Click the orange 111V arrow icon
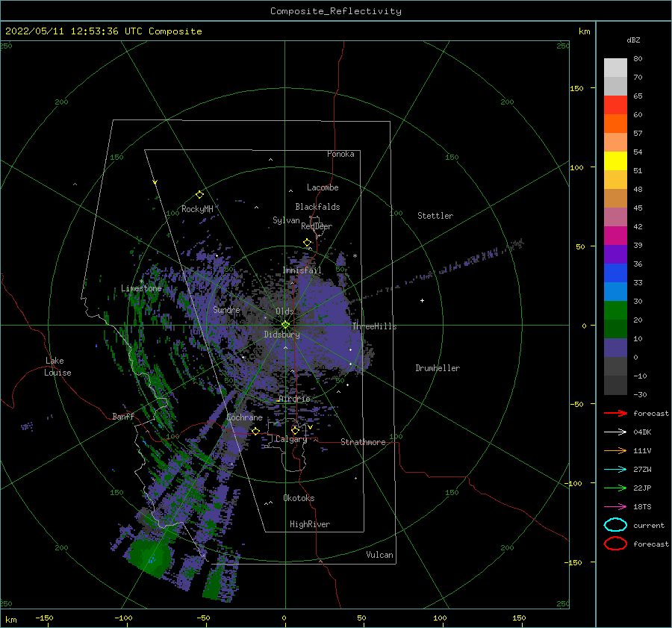 click(615, 450)
